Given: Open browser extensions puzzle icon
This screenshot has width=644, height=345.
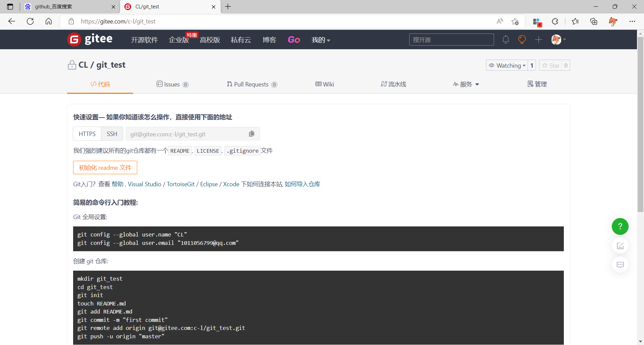Looking at the screenshot, I should tap(555, 21).
